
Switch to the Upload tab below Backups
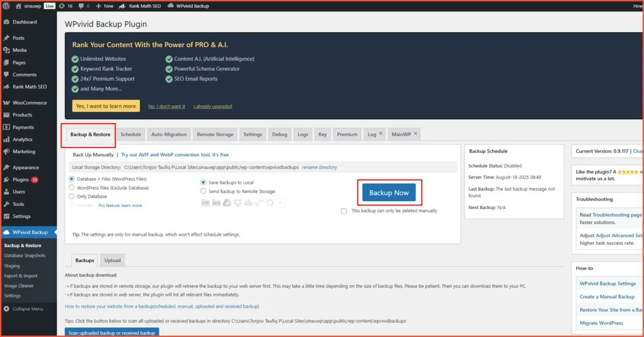pyautogui.click(x=112, y=260)
